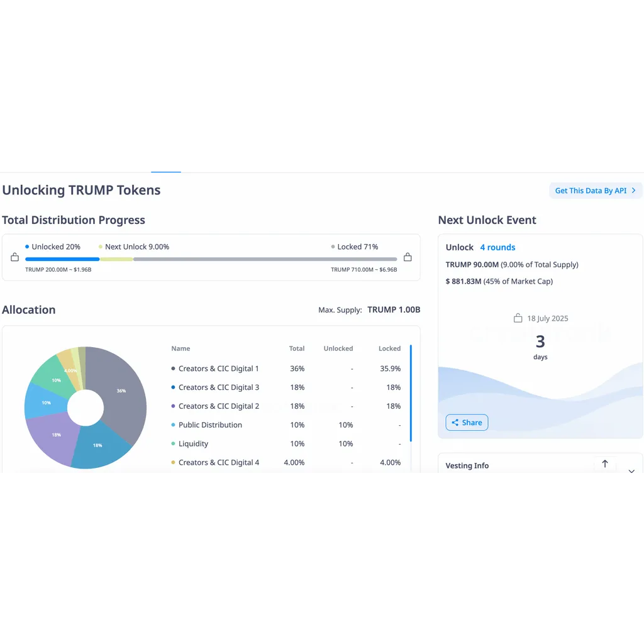Select the Next Unlock 9.00% legend dot
The height and width of the screenshot is (644, 644).
(x=100, y=247)
